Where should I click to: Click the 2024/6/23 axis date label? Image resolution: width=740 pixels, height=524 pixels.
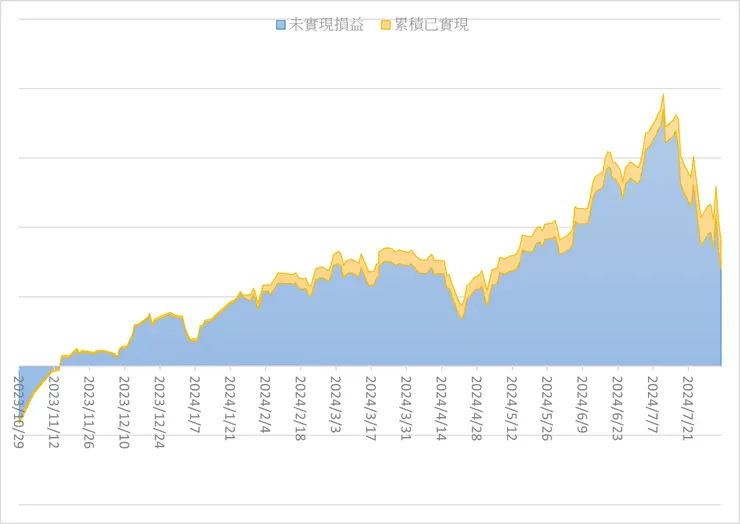(617, 408)
